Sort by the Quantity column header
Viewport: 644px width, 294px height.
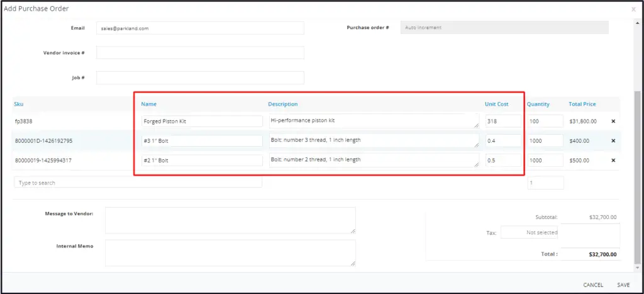(538, 104)
